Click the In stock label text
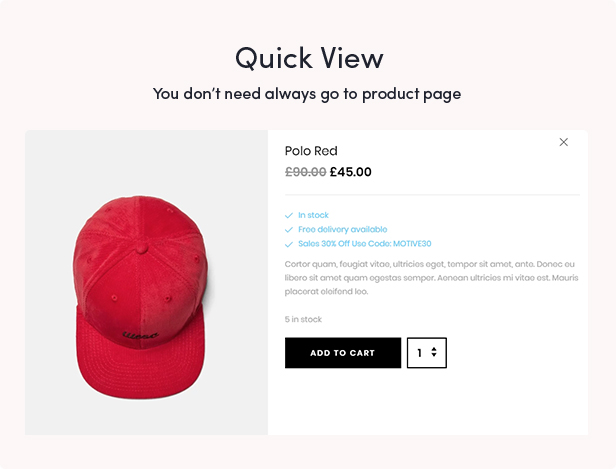 tap(313, 215)
